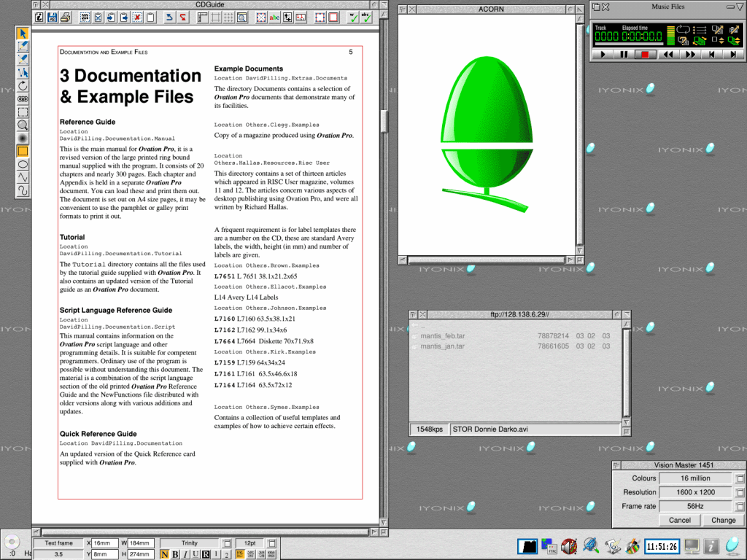747x560 pixels.
Task: Click the frame width input field
Action: click(142, 543)
